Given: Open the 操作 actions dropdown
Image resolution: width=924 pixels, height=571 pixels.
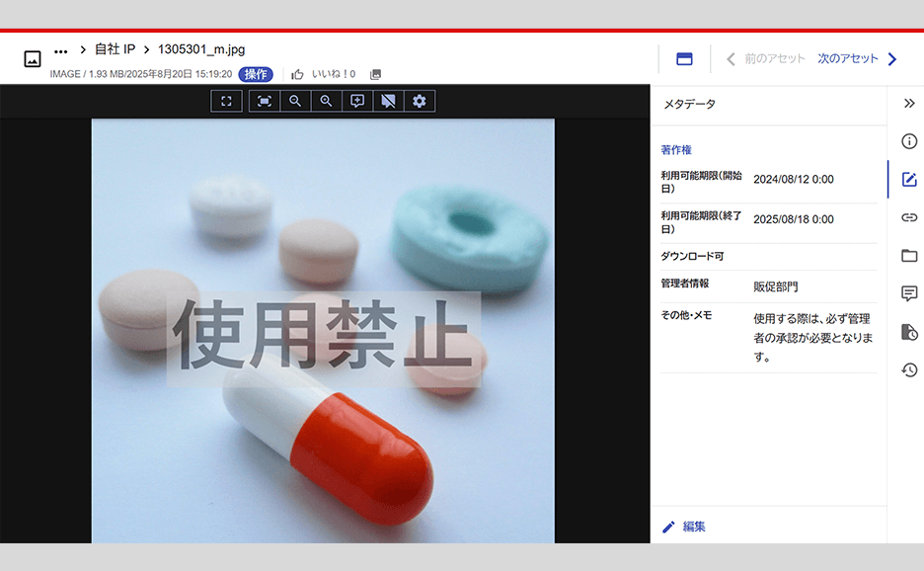Looking at the screenshot, I should point(257,73).
